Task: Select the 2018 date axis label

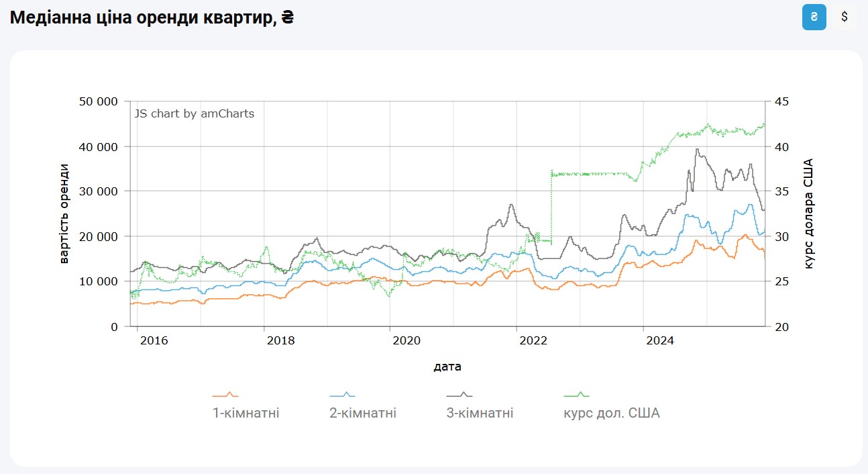Action: pos(280,340)
